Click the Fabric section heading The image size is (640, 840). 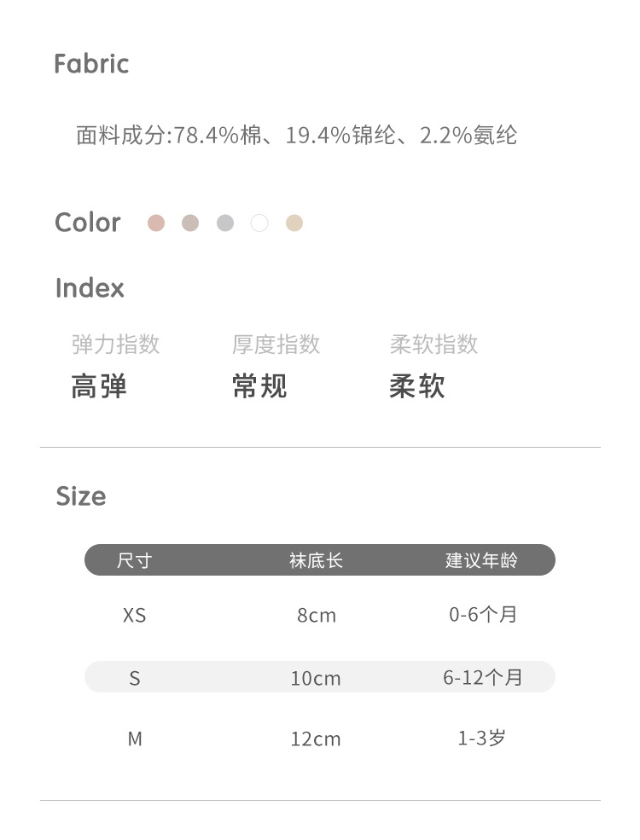pos(91,64)
